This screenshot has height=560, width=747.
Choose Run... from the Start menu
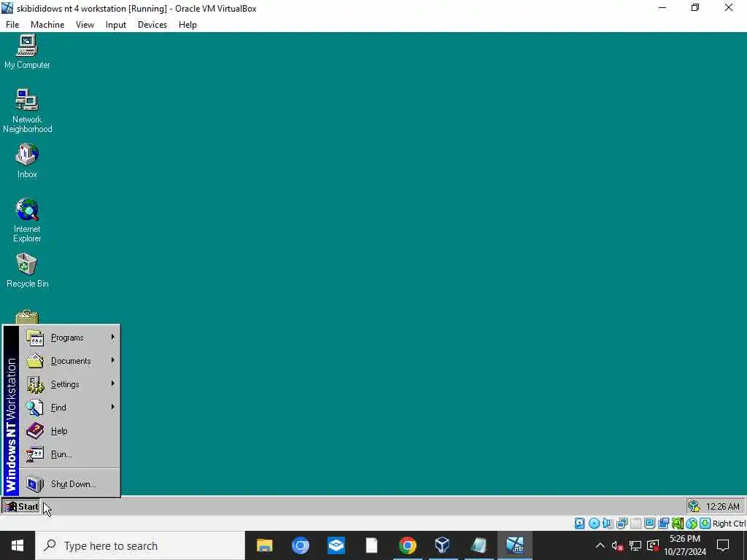70,454
